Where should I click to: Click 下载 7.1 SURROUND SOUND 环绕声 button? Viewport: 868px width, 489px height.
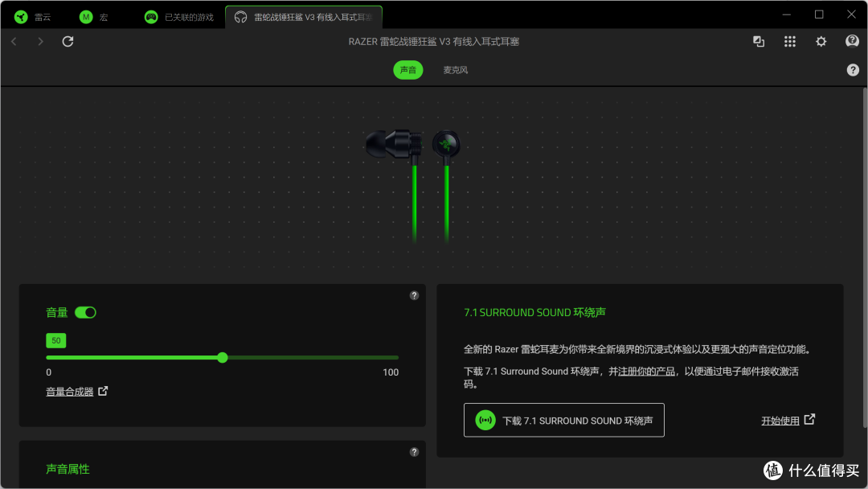pyautogui.click(x=563, y=421)
